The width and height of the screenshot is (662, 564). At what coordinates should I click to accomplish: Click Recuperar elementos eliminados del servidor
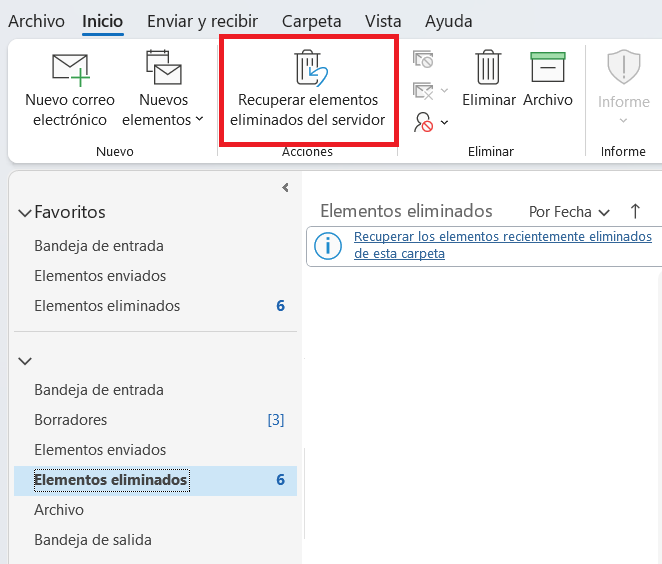pyautogui.click(x=308, y=90)
